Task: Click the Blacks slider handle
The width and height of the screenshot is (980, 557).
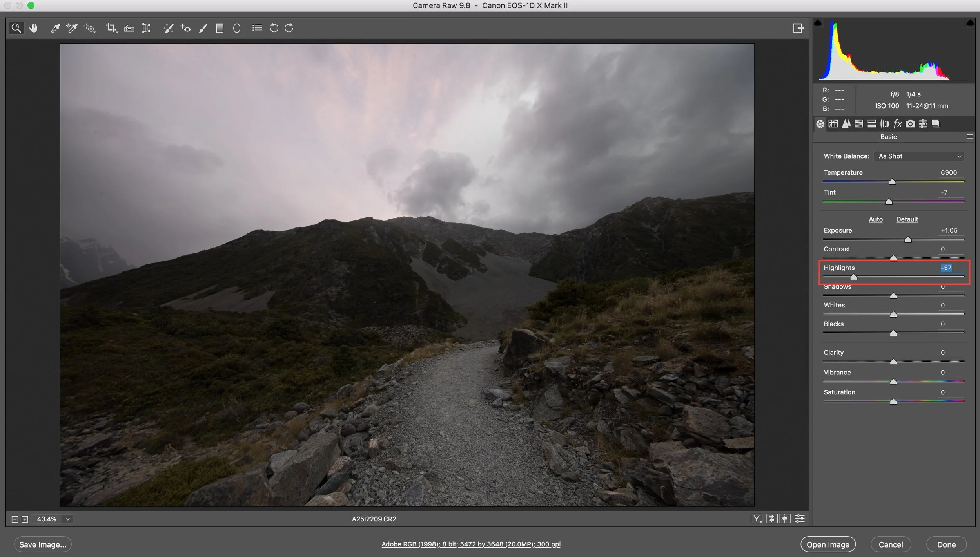Action: [893, 333]
